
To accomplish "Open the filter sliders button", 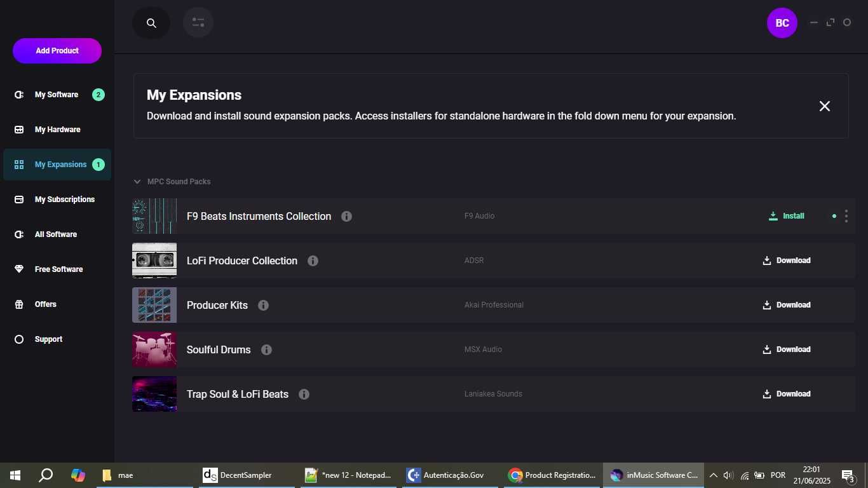I will 198,23.
